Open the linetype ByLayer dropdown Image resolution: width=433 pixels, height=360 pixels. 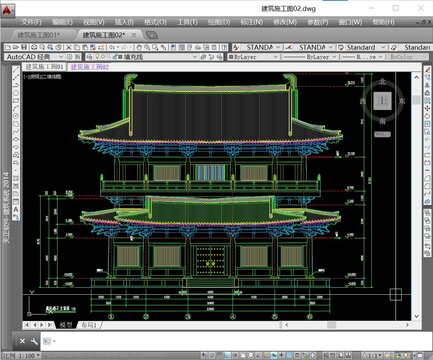(x=334, y=57)
